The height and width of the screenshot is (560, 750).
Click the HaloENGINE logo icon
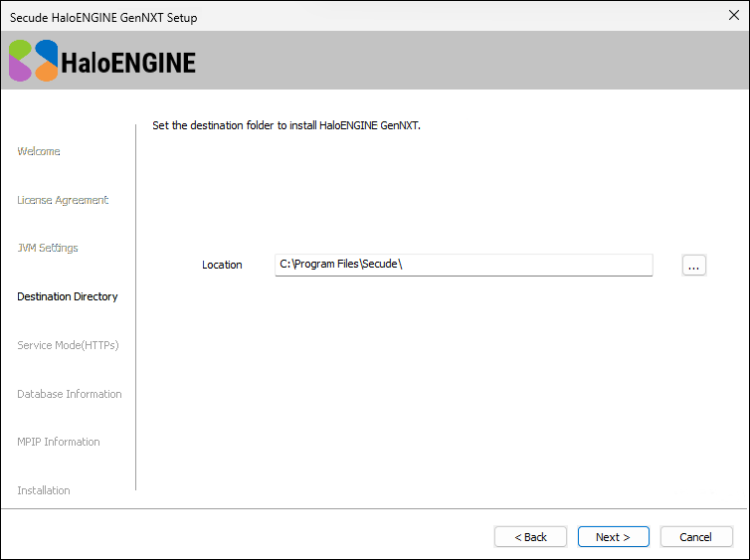(x=34, y=61)
